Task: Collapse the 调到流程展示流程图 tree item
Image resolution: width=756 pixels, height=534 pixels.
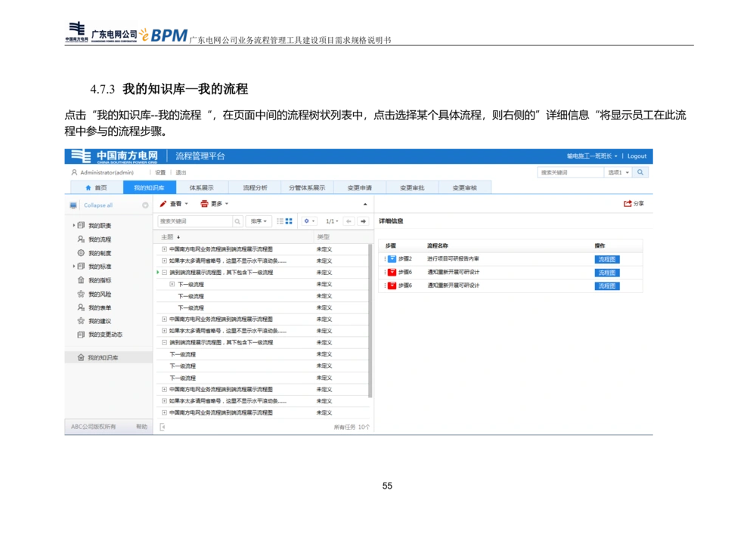Action: pos(164,273)
